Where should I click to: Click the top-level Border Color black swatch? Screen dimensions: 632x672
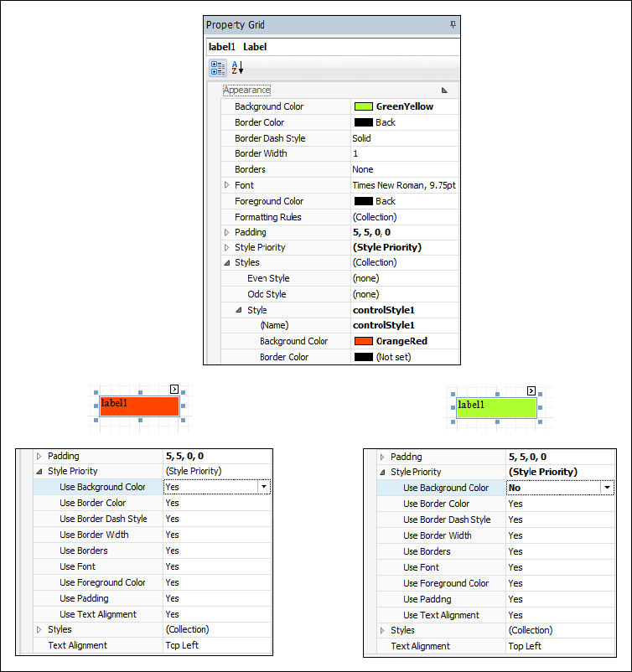364,122
